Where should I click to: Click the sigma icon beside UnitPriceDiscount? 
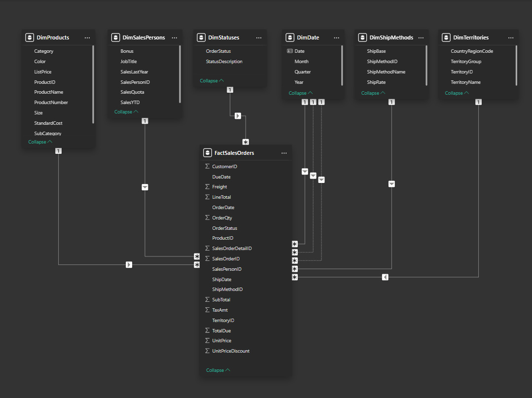(x=207, y=351)
